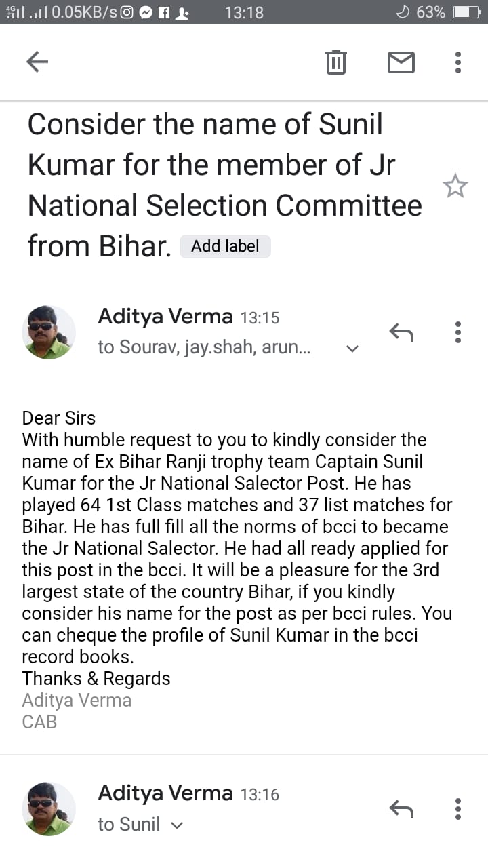
Task: Open the top-right three-dot overflow menu
Action: pyautogui.click(x=458, y=62)
